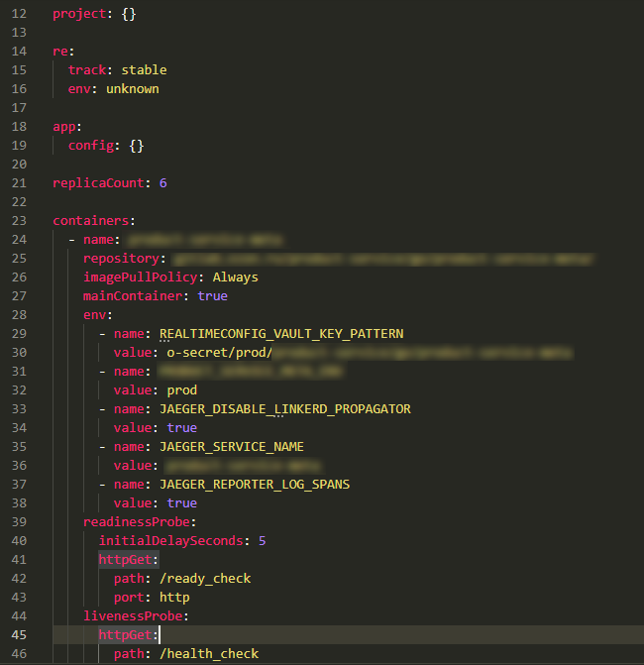Click the empty braces on line 19
This screenshot has height=665, width=644.
coord(137,147)
